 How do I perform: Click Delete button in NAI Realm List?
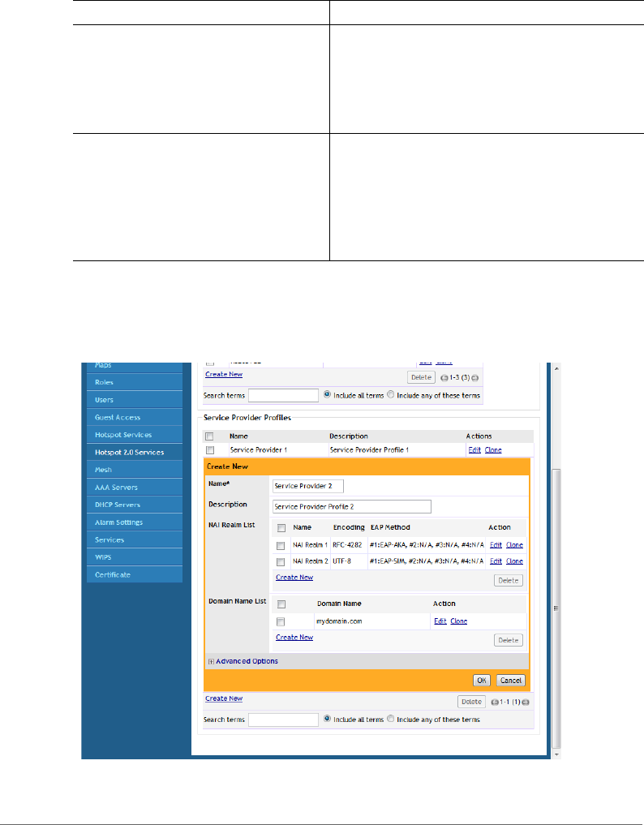coord(509,580)
